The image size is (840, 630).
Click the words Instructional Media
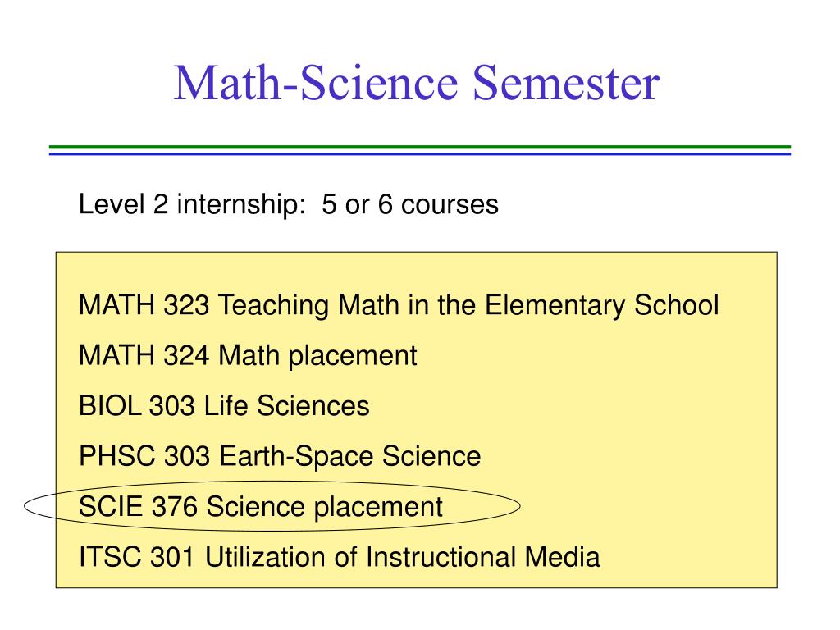click(x=482, y=557)
